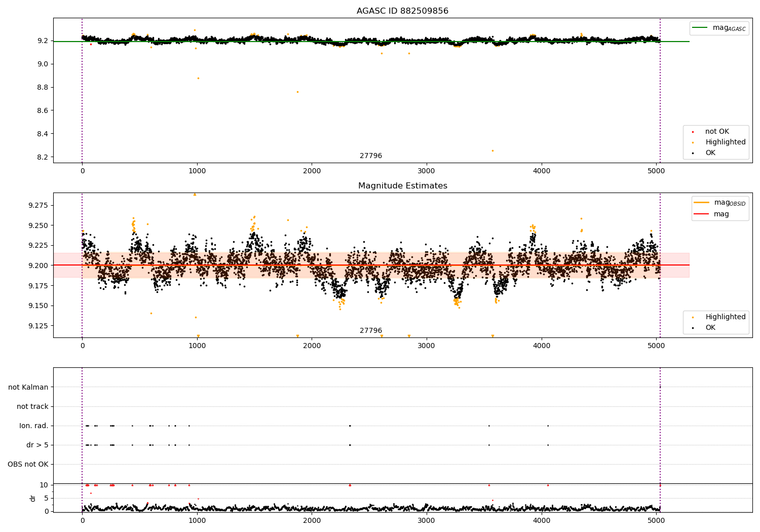The width and height of the screenshot is (760, 532).
Task: Click the green line sample in the mag AGASC legend
Action: (701, 28)
